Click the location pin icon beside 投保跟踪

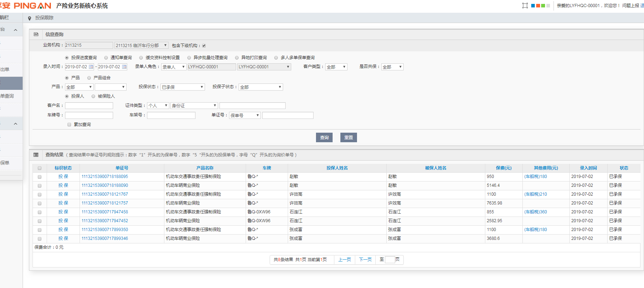pyautogui.click(x=29, y=18)
